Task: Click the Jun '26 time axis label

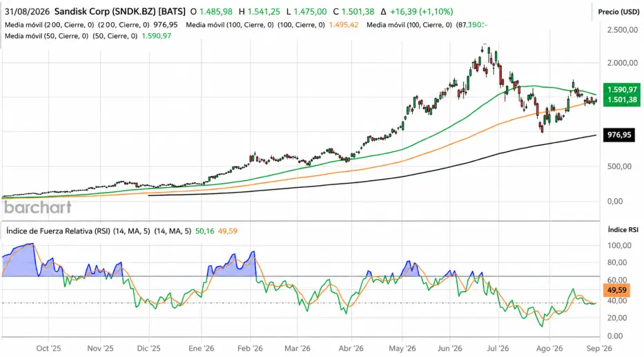Action: [450, 349]
